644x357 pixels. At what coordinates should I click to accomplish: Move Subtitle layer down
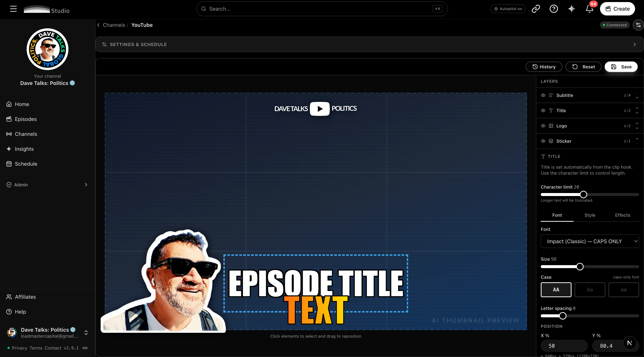[x=637, y=98]
